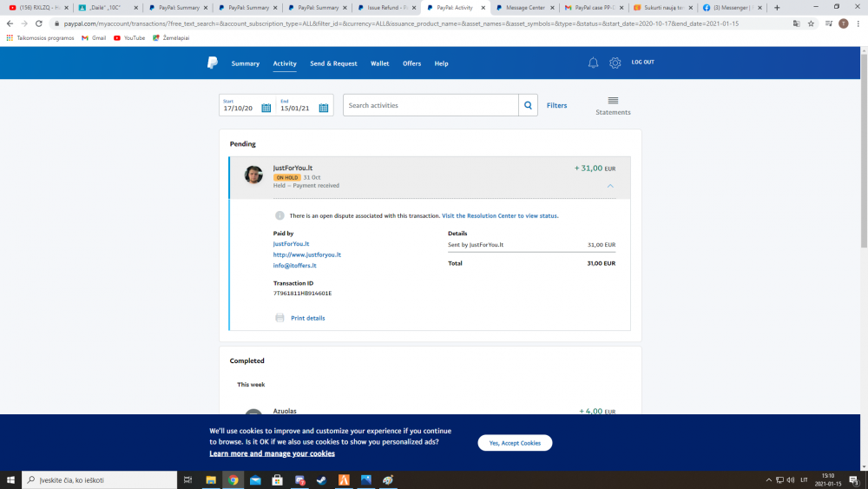Click the Windows taskbar search box

click(100, 480)
